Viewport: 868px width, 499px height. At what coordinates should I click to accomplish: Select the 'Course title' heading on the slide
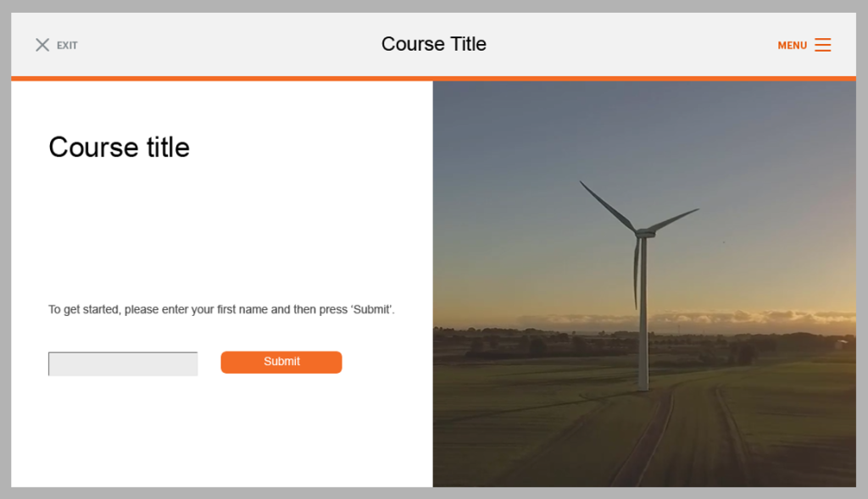tap(119, 147)
